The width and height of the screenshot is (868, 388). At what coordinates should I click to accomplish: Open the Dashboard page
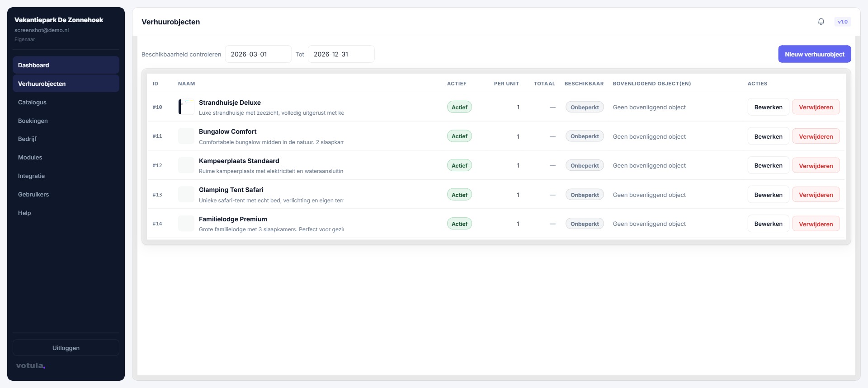33,65
